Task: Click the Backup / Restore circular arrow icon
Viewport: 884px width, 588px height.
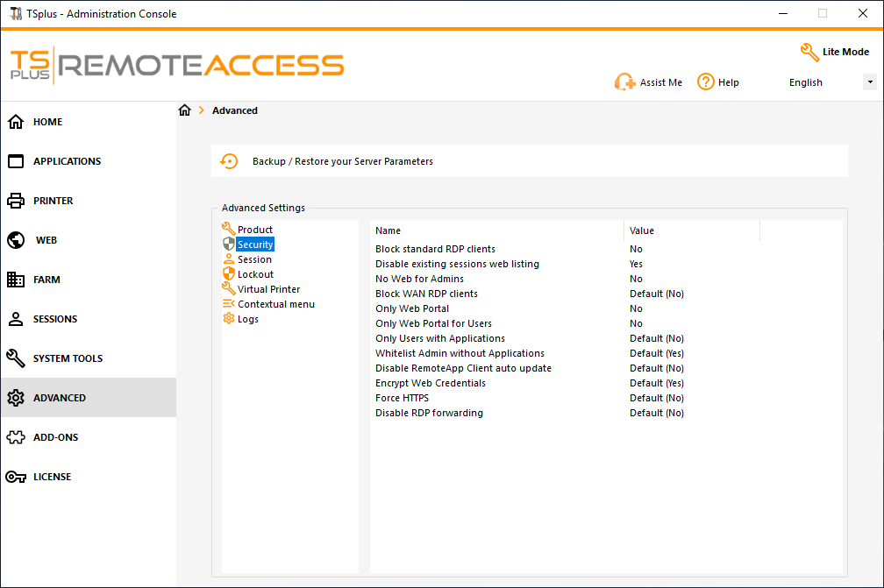Action: pyautogui.click(x=229, y=161)
